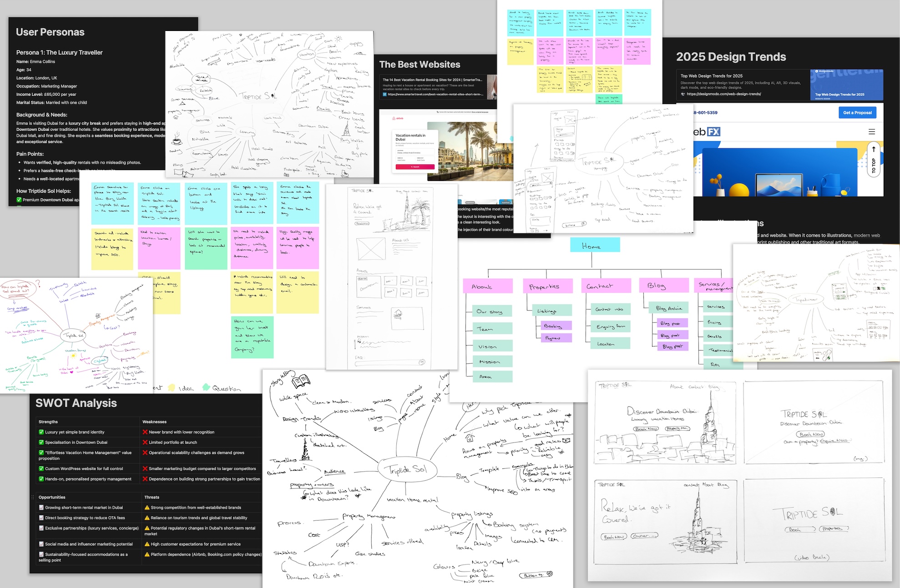900x588 pixels.
Task: Click the 'User Personas' heading
Action: 50,32
